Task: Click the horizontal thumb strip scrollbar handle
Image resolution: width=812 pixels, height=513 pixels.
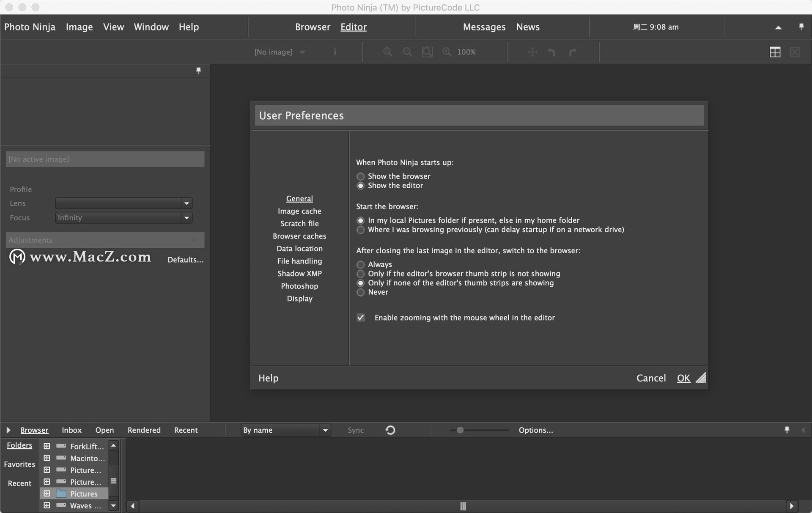Action: pos(463,506)
